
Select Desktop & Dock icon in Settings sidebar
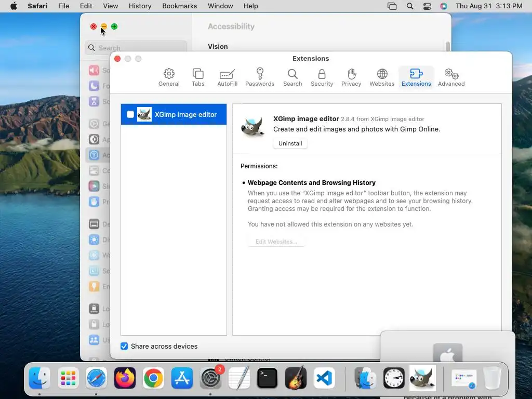tap(94, 224)
